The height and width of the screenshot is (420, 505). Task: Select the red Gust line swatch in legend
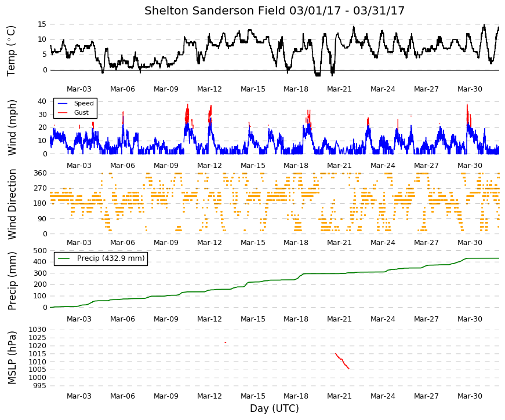click(63, 112)
